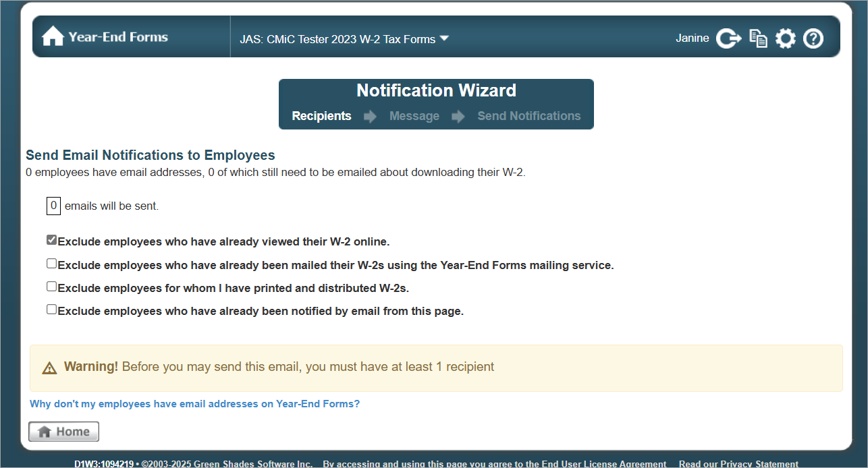Click the '0 employees have email addresses' line
The width and height of the screenshot is (868, 468).
[275, 173]
